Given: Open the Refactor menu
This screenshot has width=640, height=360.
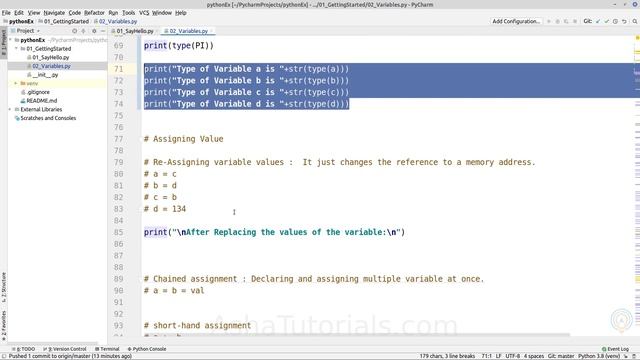Looking at the screenshot, I should (x=94, y=13).
